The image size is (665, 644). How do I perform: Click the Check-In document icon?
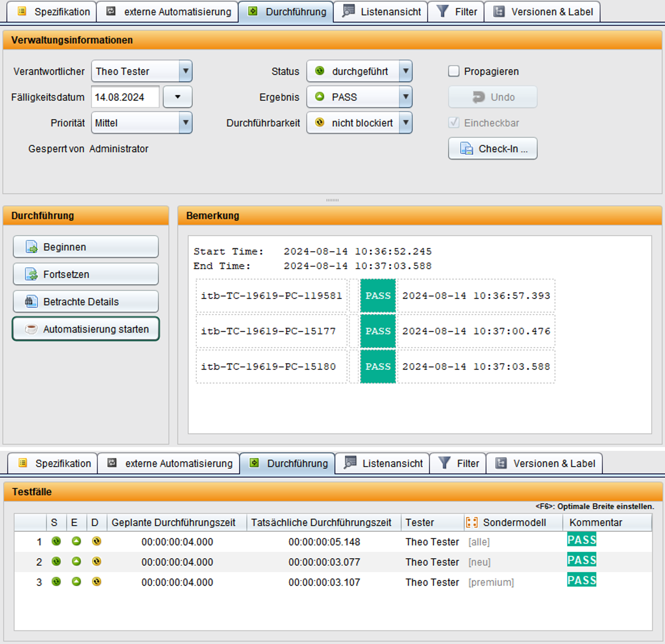click(466, 148)
